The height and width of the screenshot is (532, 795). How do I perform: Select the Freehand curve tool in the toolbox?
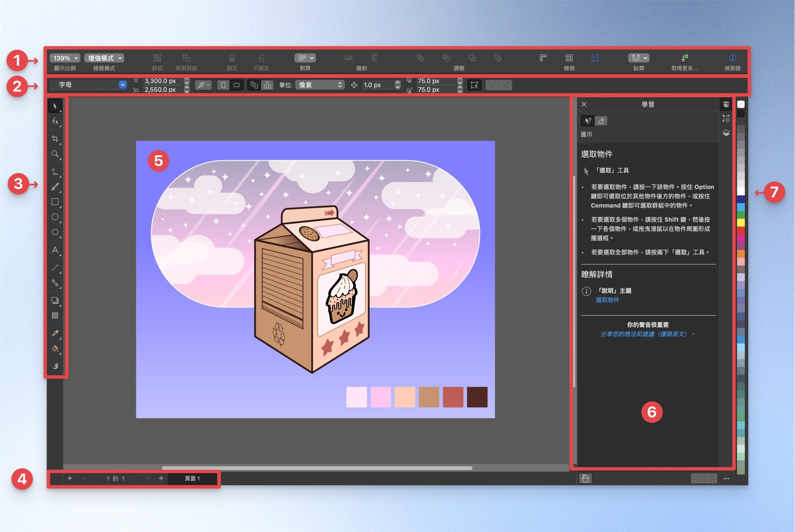coord(55,171)
